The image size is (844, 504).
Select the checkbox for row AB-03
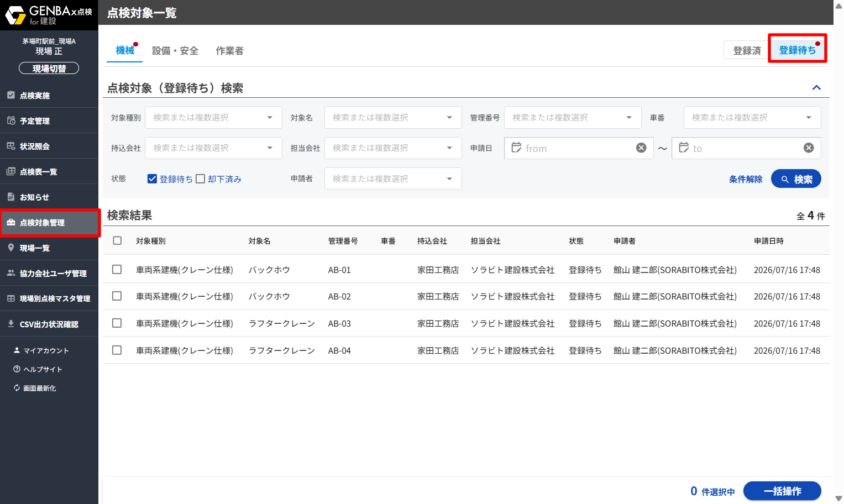tap(117, 323)
